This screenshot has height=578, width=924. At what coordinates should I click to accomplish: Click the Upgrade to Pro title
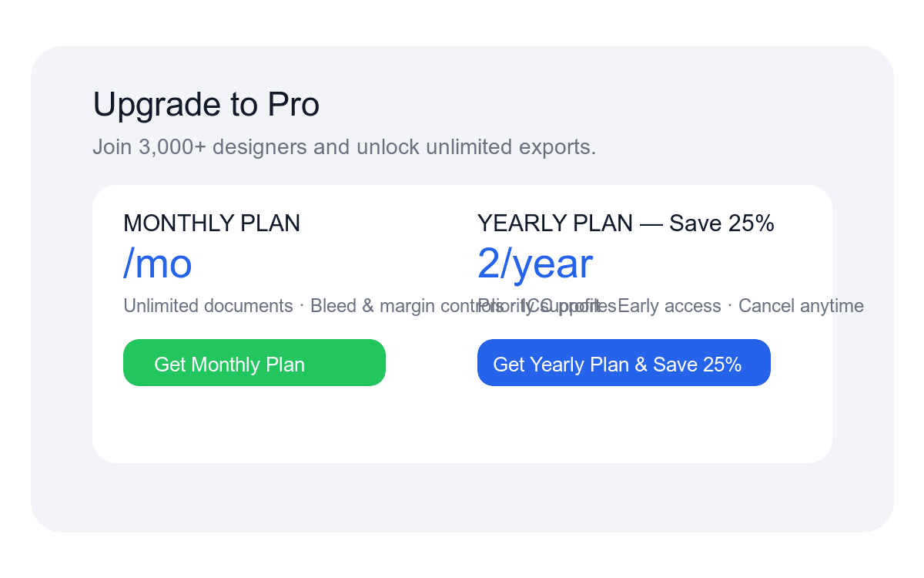(206, 104)
